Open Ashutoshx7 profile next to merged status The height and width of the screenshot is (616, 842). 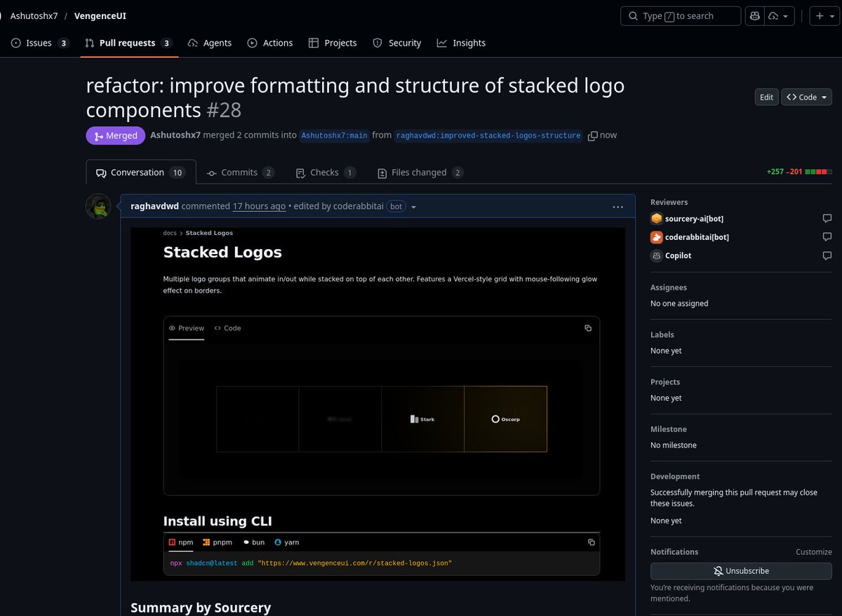175,135
